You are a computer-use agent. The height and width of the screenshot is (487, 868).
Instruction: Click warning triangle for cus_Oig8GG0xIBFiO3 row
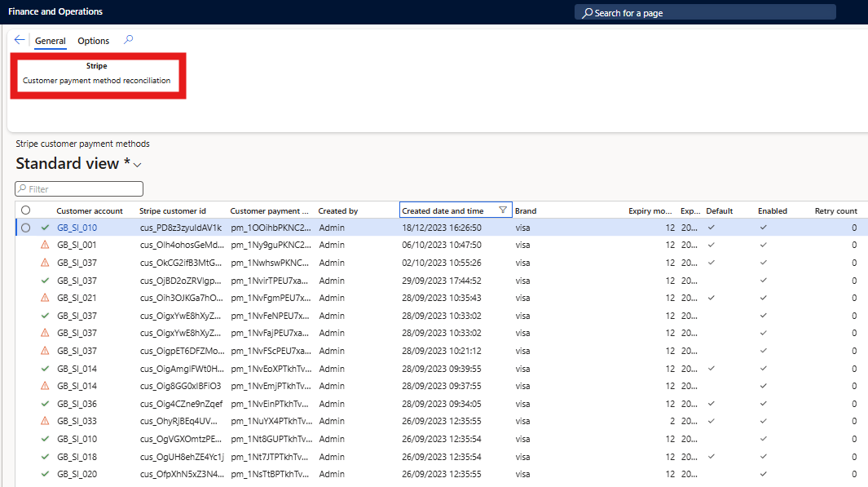point(46,386)
